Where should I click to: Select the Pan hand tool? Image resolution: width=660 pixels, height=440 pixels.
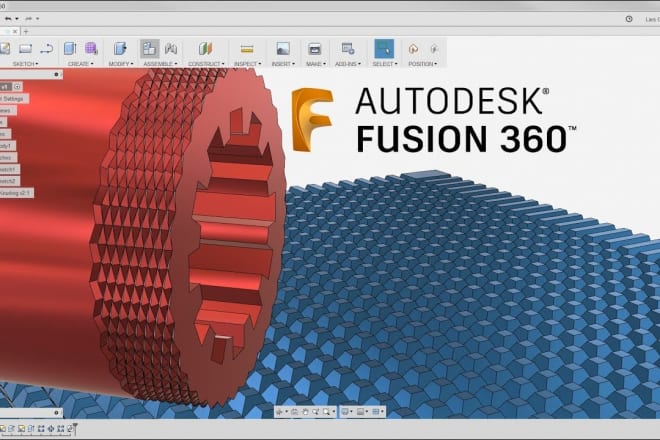pyautogui.click(x=305, y=411)
